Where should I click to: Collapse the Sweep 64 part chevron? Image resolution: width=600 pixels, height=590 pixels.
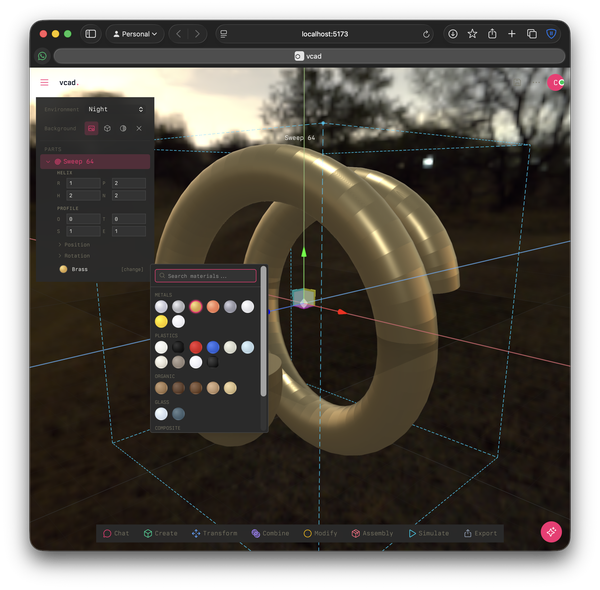click(48, 162)
